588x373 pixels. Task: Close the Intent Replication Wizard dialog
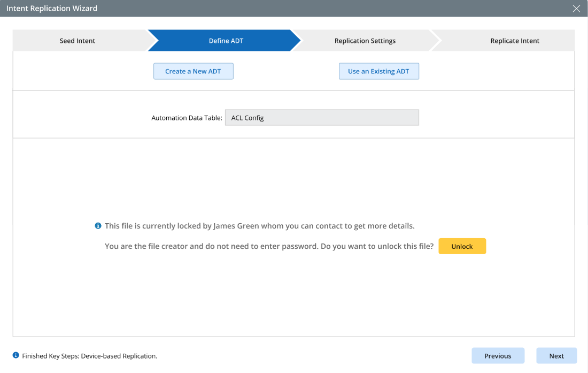click(x=576, y=9)
